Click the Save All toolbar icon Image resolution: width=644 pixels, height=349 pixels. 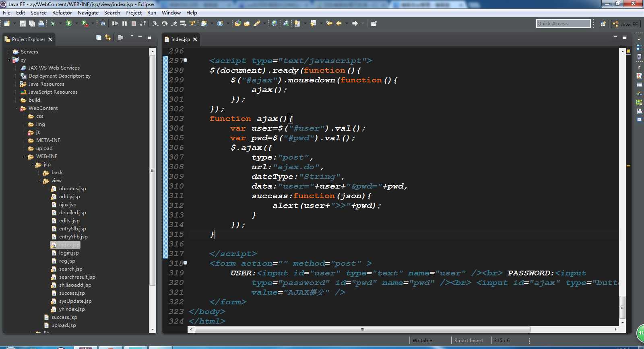[x=32, y=23]
